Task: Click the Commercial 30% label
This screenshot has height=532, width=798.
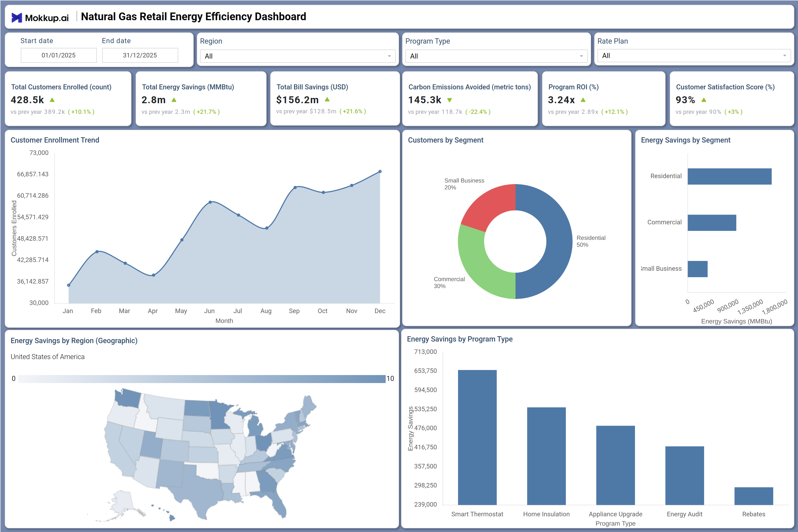Action: (x=449, y=282)
